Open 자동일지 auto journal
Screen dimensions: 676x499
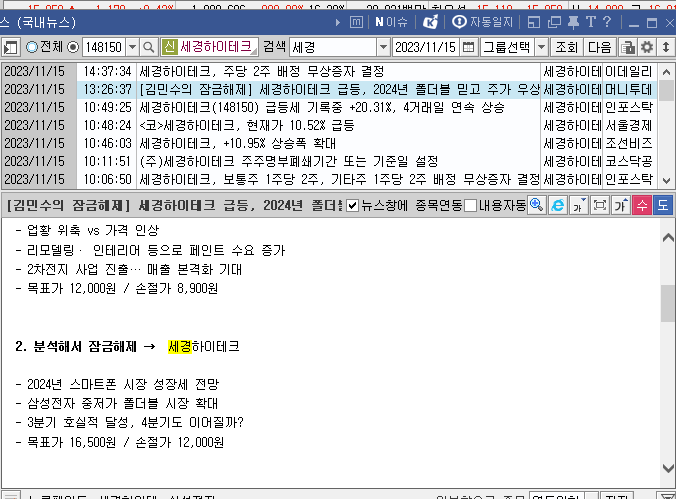tap(482, 22)
